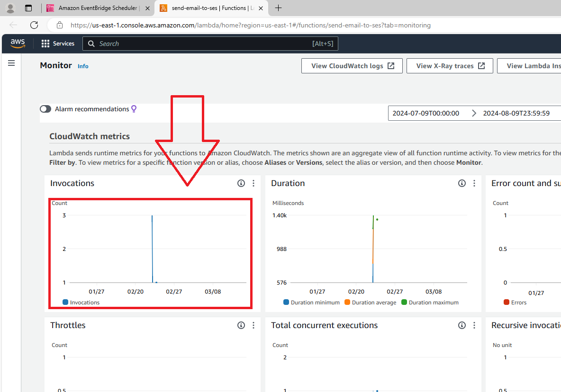Open Duration widget actions menu
The height and width of the screenshot is (392, 561).
[x=474, y=183]
